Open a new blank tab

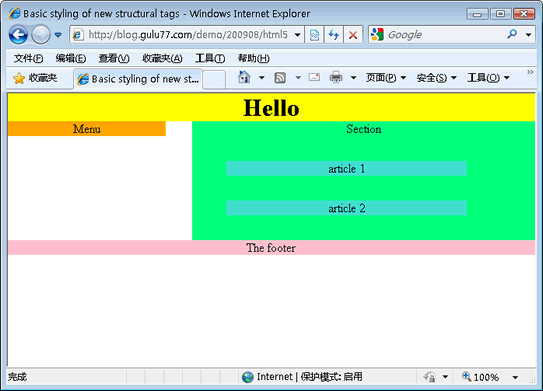coord(214,79)
